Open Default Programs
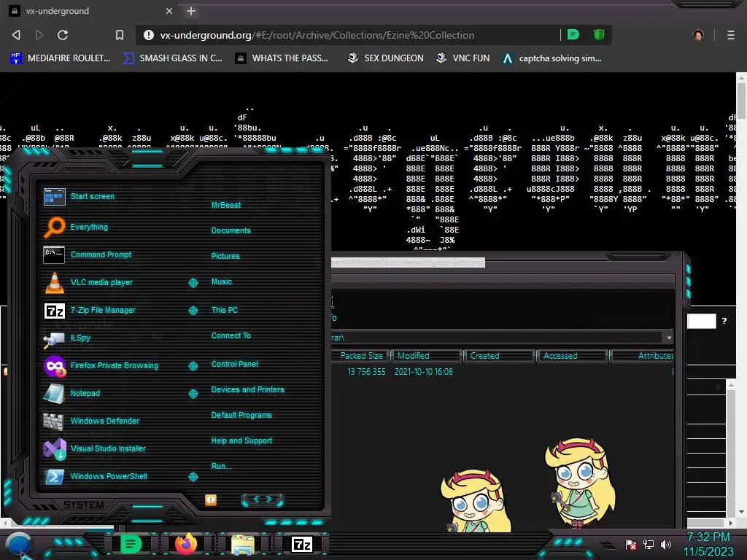747x560 pixels. (241, 415)
